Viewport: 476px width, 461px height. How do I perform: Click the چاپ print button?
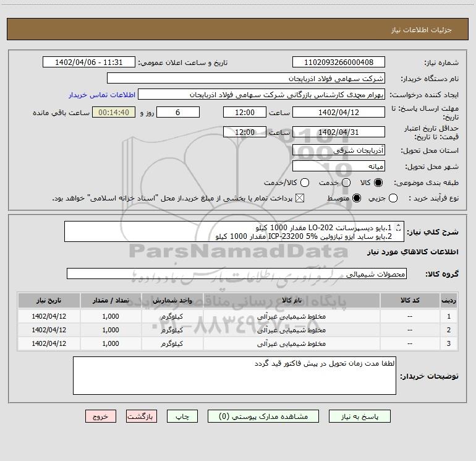pos(182,416)
